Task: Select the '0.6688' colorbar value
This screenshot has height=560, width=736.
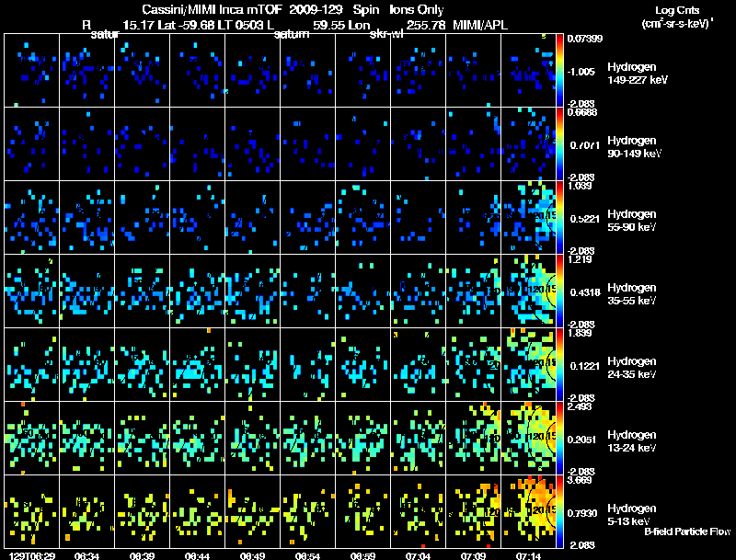Action: 581,112
